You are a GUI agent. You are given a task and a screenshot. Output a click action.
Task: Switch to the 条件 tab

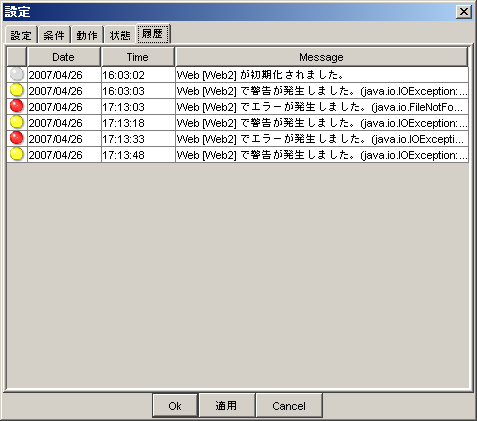click(54, 35)
